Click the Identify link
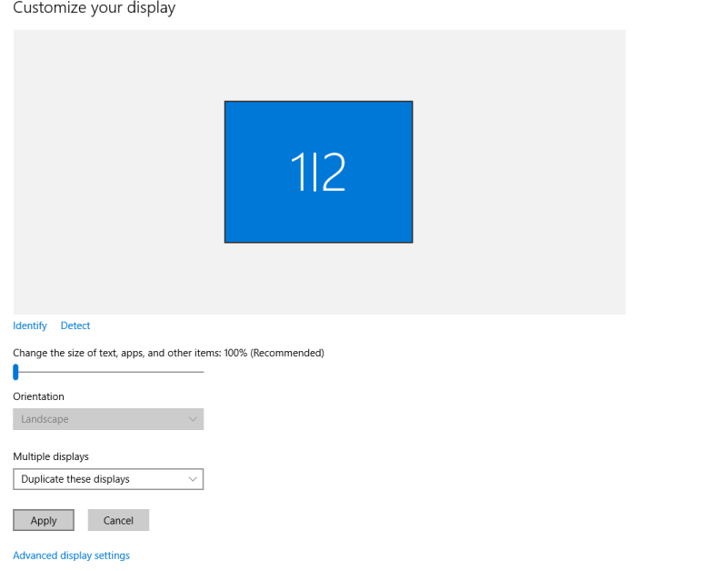This screenshot has width=728, height=571. click(x=30, y=326)
